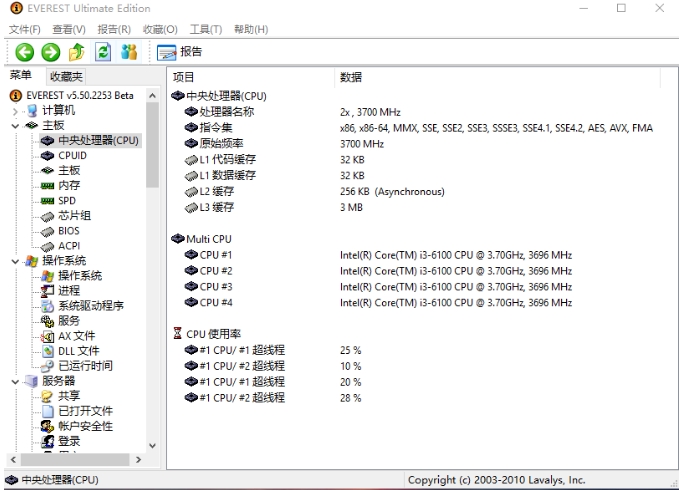Open the 文件(F) menu

pos(25,29)
